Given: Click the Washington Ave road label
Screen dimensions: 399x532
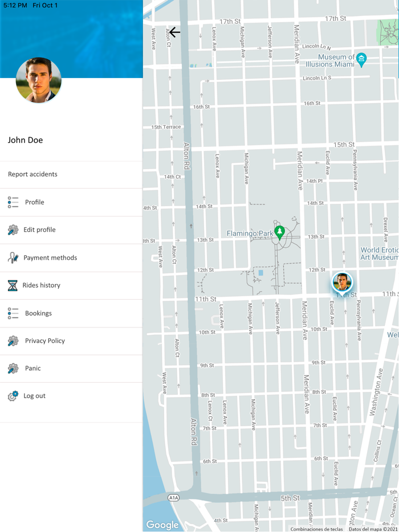Looking at the screenshot, I should tap(376, 392).
